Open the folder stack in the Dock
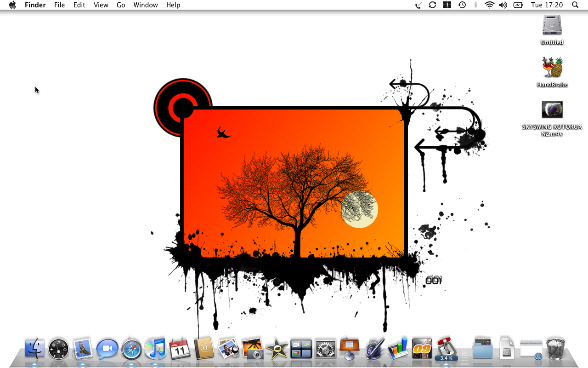Screen dimensions: 588x368 point(482,349)
